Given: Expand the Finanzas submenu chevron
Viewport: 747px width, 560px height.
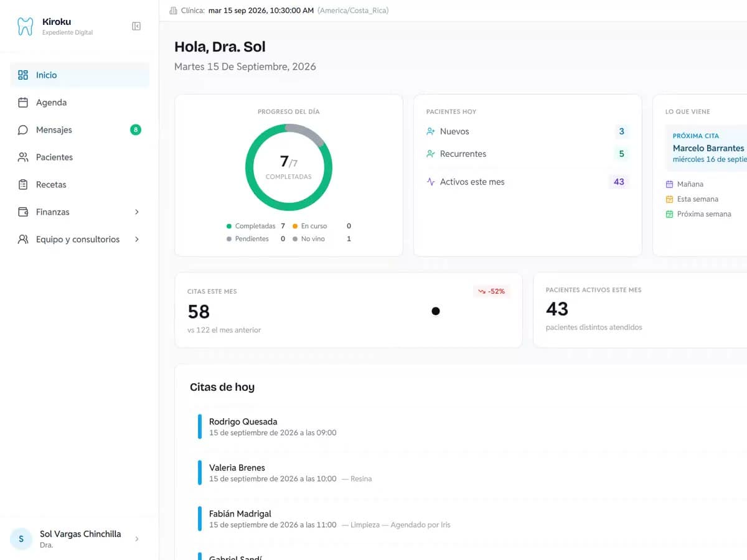Looking at the screenshot, I should [137, 212].
